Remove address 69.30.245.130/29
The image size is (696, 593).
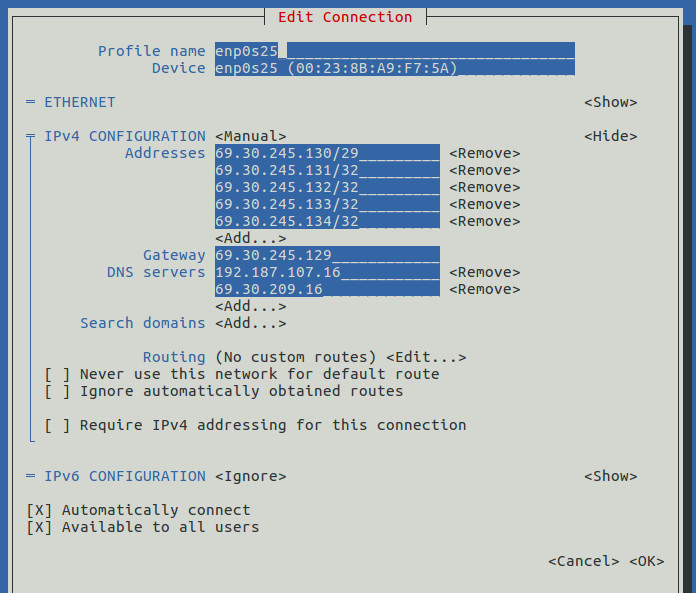[x=484, y=154]
